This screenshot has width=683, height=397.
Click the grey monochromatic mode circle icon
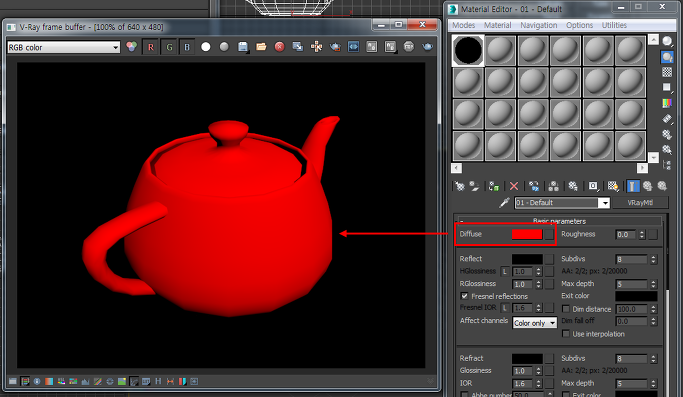coord(224,47)
